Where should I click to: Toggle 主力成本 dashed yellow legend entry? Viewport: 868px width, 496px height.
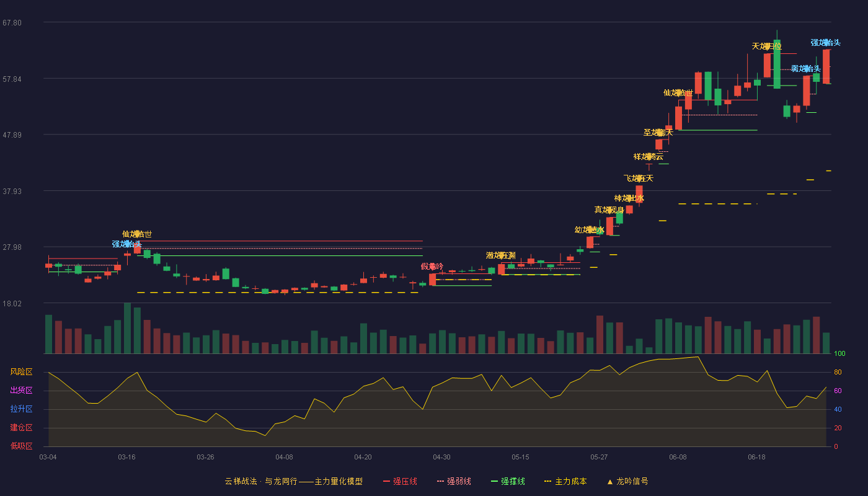[565, 481]
